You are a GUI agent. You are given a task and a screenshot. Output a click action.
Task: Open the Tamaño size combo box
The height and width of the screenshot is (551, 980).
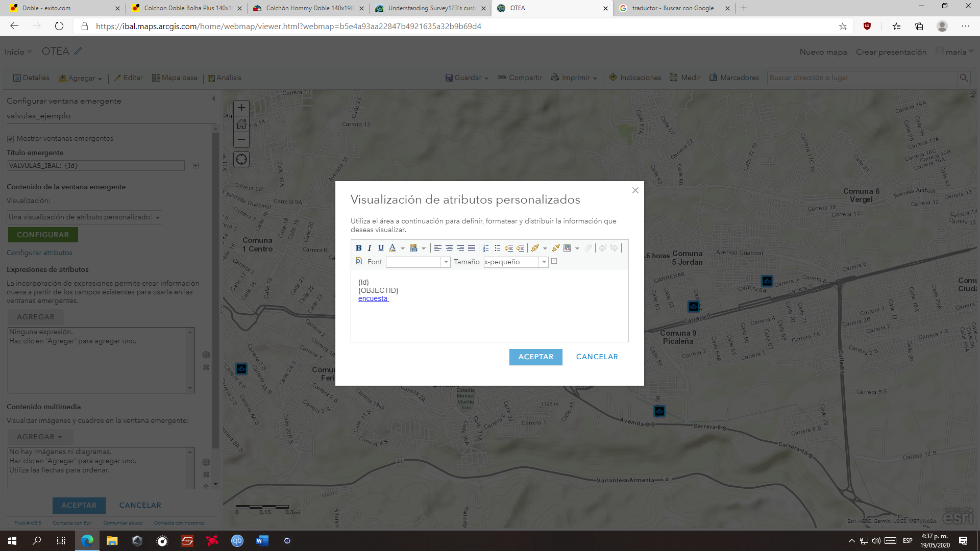(x=516, y=262)
